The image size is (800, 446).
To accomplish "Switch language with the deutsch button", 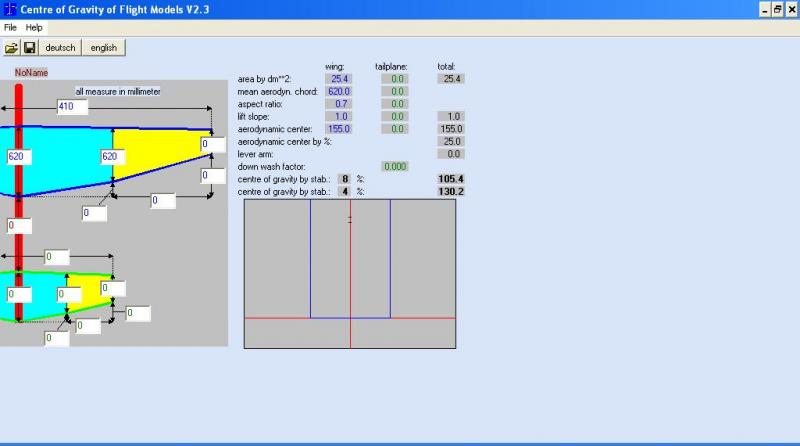I will coord(60,47).
